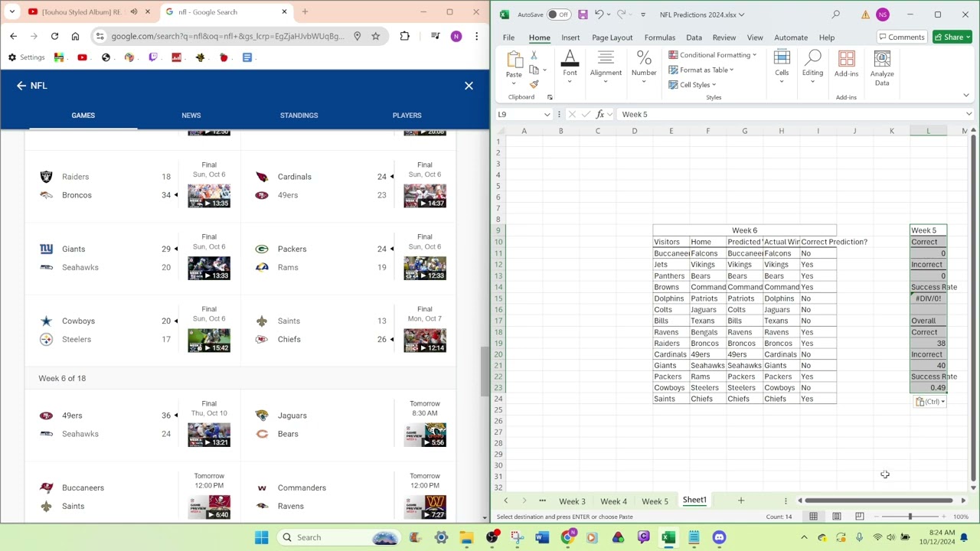Screen dimensions: 980x551
Task: Click the Twitch bookmark icon
Action: point(153,57)
